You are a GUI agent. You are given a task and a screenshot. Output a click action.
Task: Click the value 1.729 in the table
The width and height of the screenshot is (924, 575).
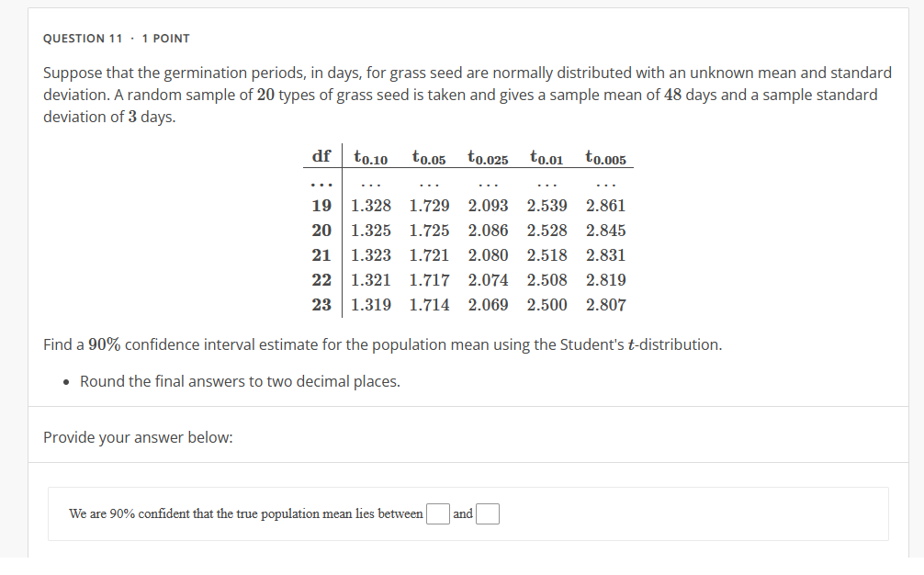pos(428,205)
